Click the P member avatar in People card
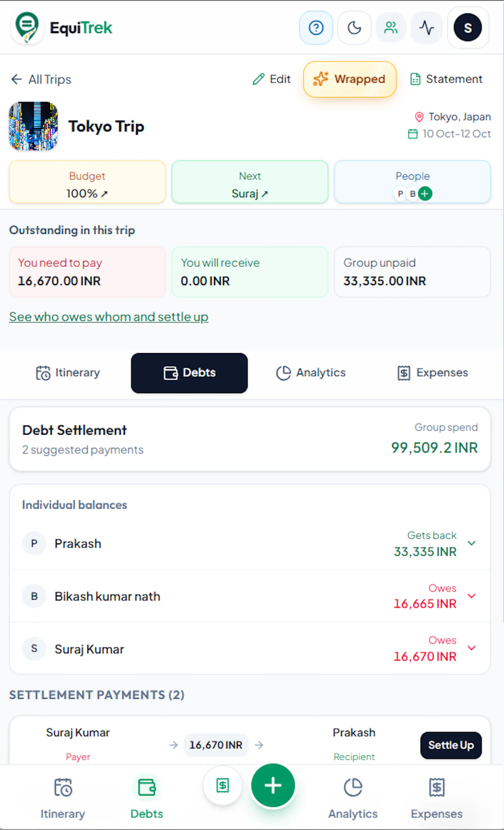This screenshot has height=830, width=504. 401,194
